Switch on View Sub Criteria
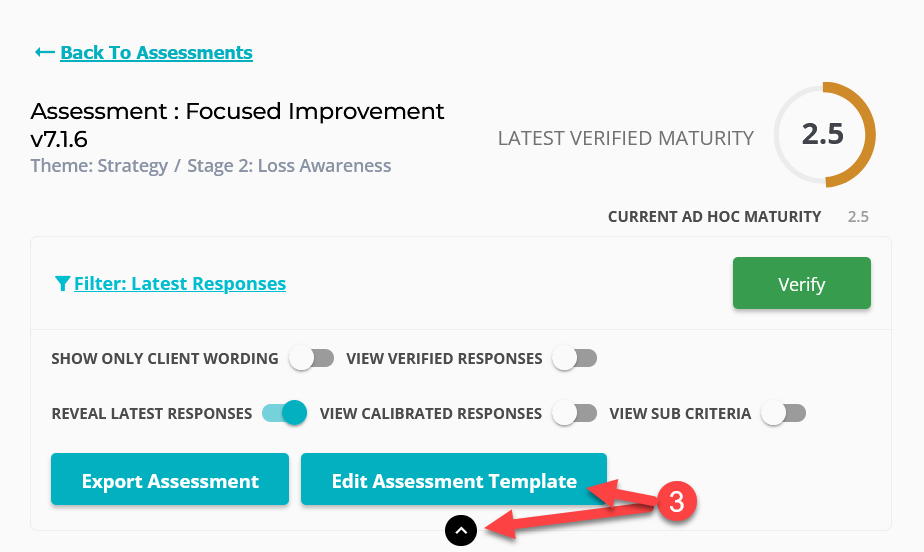 (783, 413)
